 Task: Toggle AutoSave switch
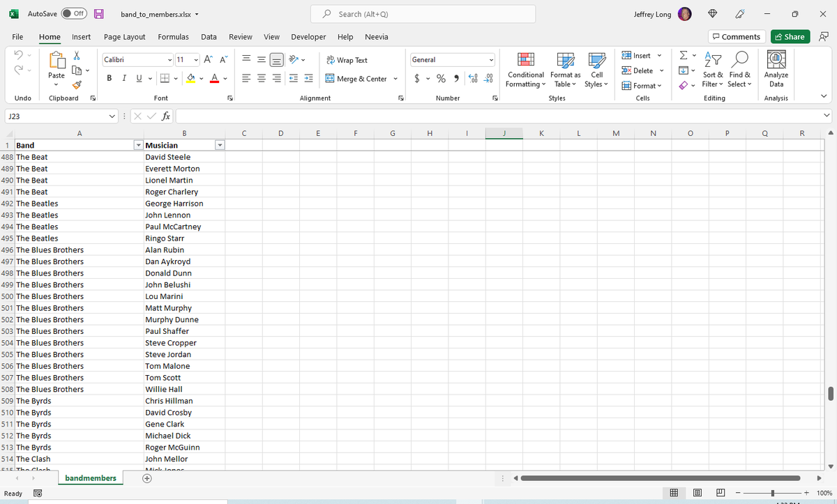point(74,14)
